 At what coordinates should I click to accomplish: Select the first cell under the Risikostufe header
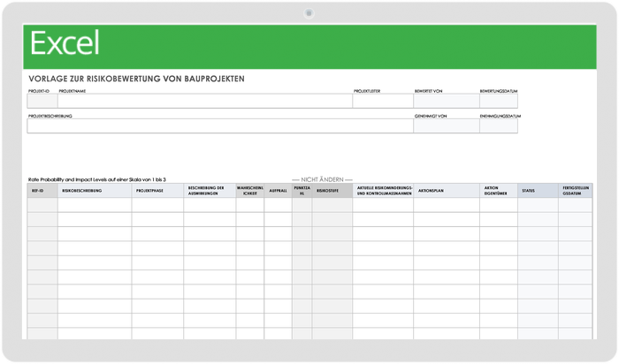[332, 205]
